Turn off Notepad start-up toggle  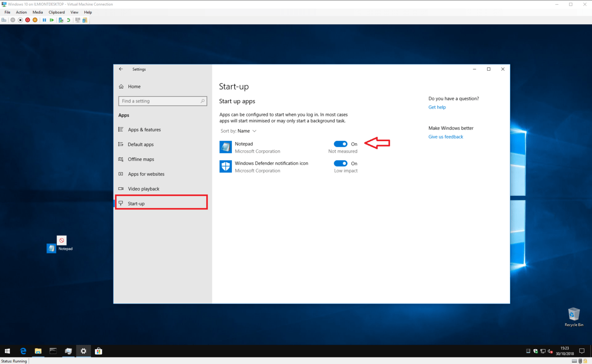pos(340,144)
